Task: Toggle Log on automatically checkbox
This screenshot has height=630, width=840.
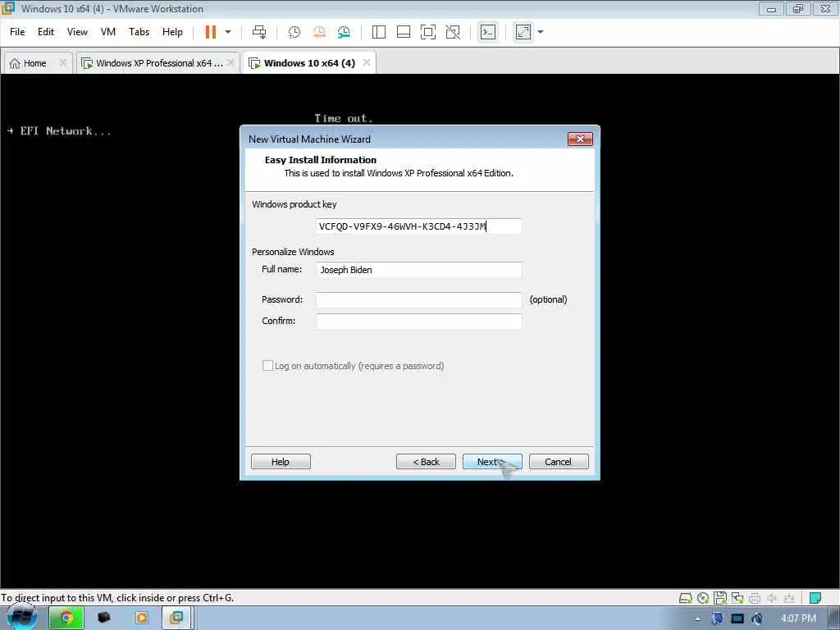Action: pyautogui.click(x=267, y=365)
